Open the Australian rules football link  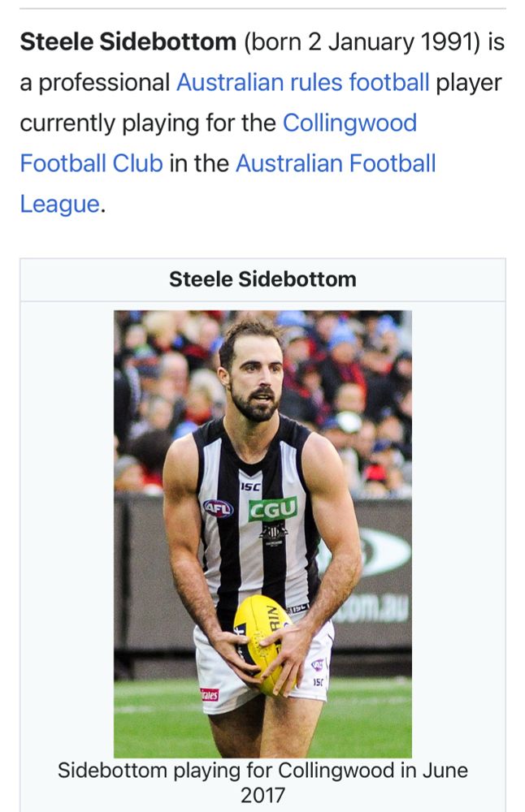(x=302, y=82)
